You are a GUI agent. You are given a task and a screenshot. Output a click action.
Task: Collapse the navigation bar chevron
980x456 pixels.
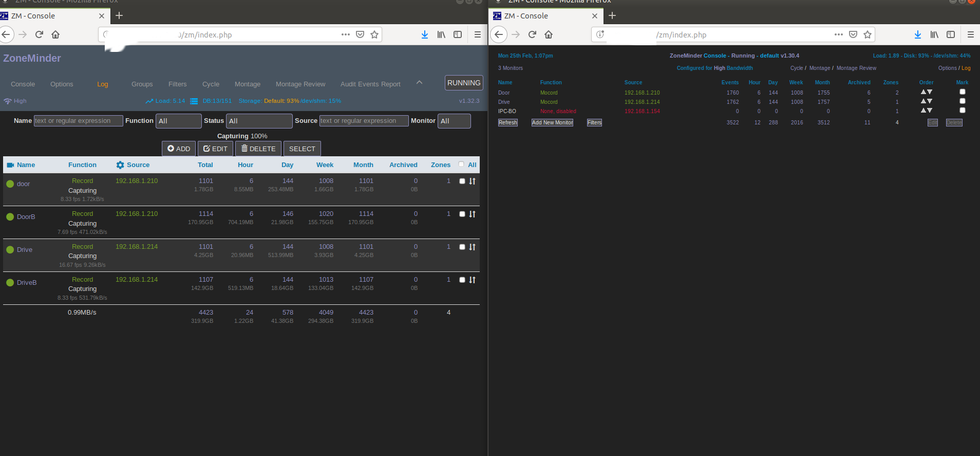[419, 83]
